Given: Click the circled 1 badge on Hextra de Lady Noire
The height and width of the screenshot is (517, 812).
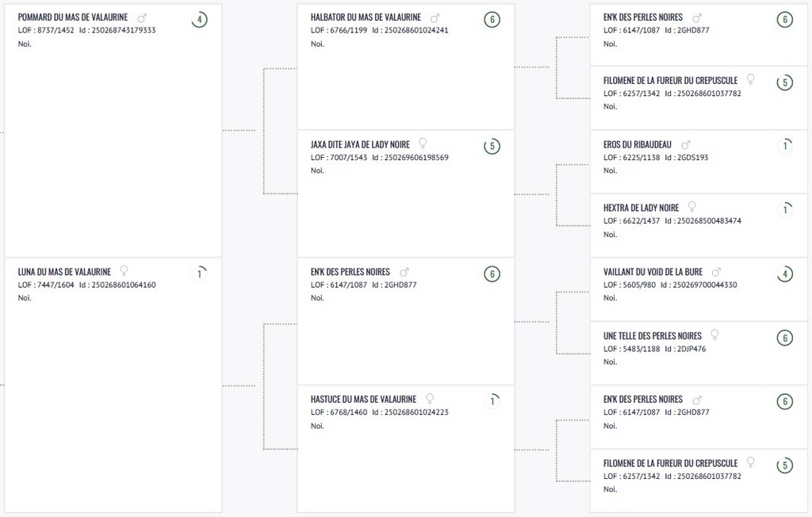Looking at the screenshot, I should tap(785, 210).
